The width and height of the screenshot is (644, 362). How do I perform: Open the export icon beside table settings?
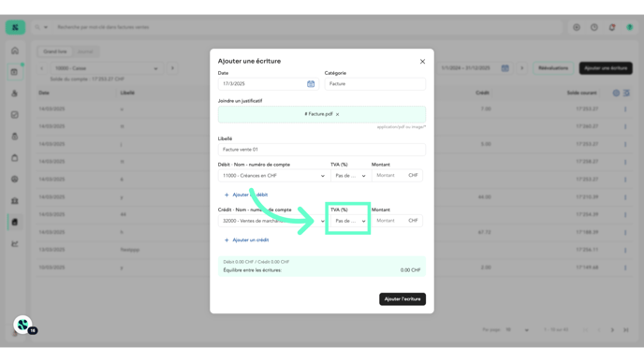[626, 94]
